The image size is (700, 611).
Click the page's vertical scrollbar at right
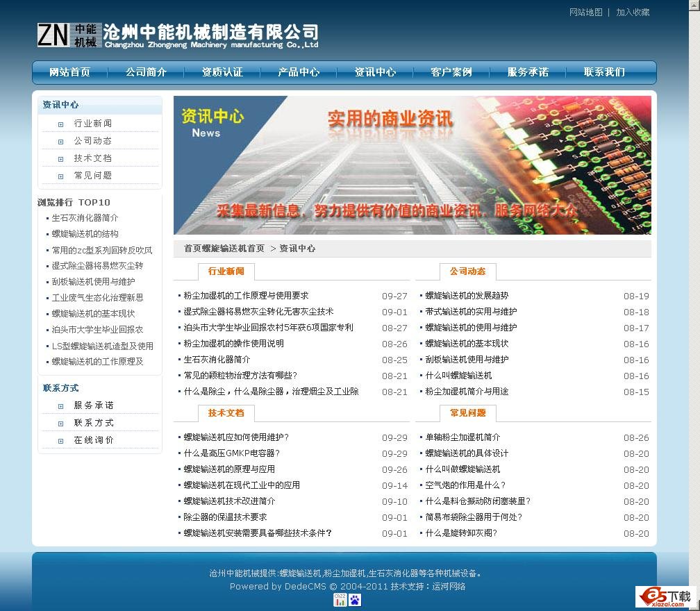point(694,305)
